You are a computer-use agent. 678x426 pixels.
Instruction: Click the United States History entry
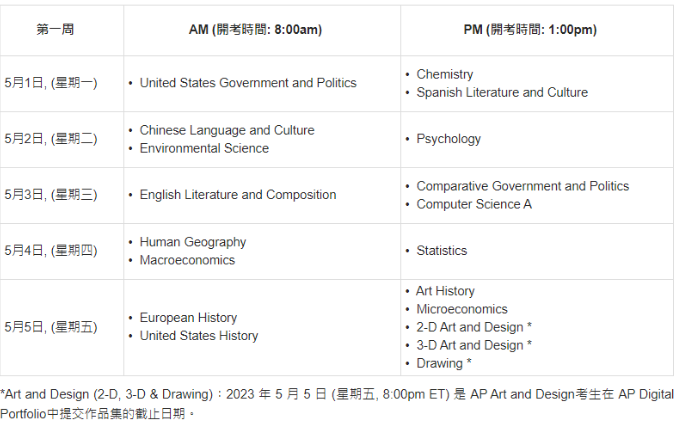pyautogui.click(x=198, y=336)
